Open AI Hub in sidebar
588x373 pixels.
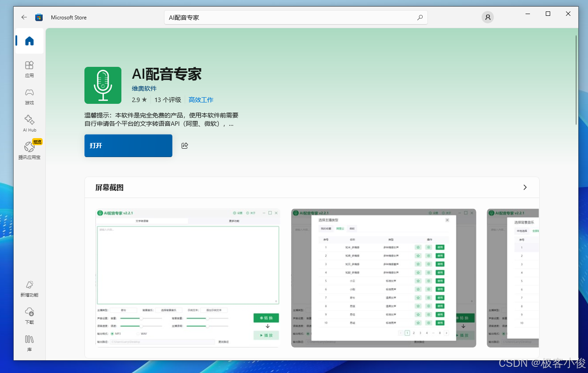29,124
